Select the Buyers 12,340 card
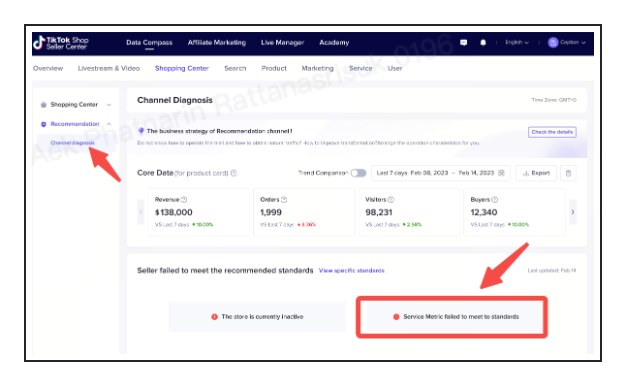The width and height of the screenshot is (626, 386). pyautogui.click(x=514, y=212)
